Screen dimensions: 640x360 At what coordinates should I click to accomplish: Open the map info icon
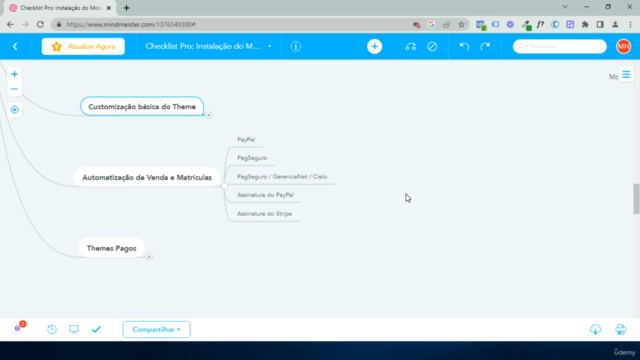coord(296,47)
